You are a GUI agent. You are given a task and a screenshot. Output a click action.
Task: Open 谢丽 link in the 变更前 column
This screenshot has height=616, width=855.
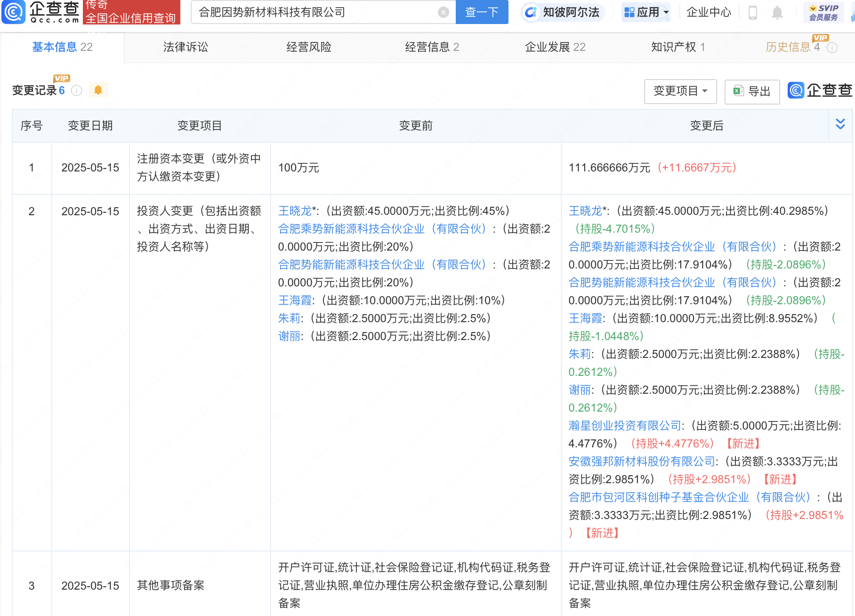pos(289,336)
